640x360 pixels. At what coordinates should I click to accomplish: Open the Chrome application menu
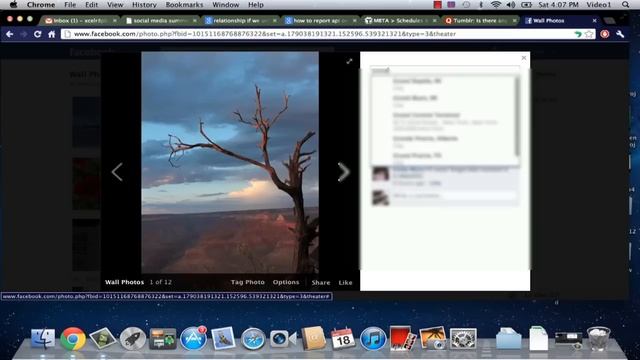41,5
